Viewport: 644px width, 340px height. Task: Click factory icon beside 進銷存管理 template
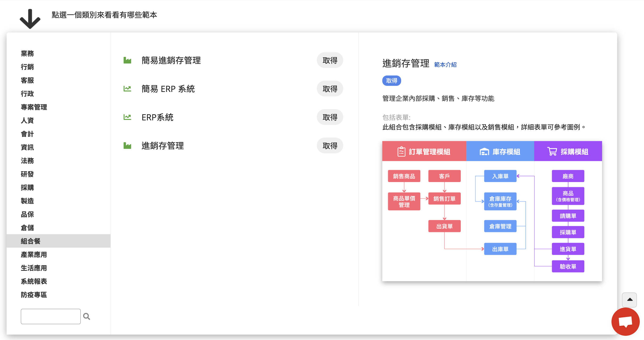[127, 146]
